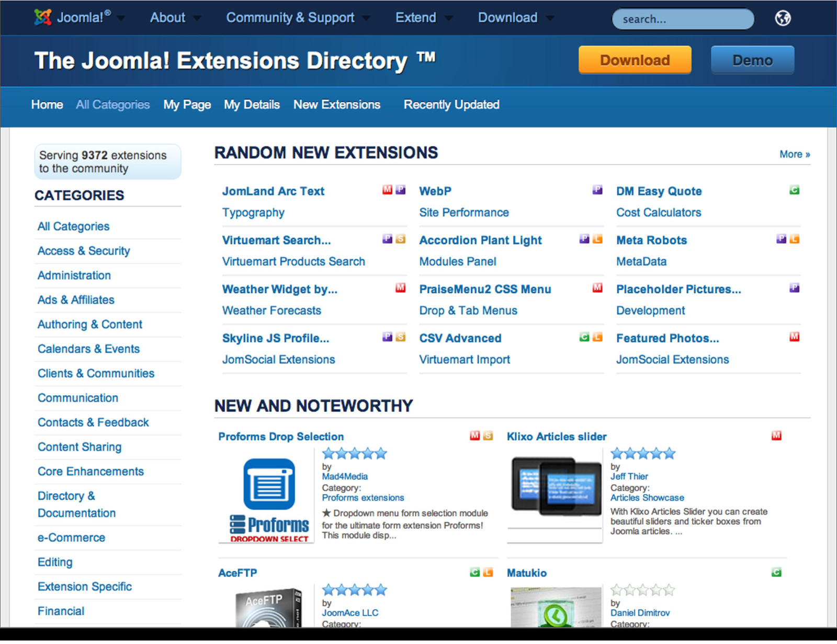837x644 pixels.
Task: Click the red M badge on Proforms Drop Selection
Action: click(x=474, y=435)
